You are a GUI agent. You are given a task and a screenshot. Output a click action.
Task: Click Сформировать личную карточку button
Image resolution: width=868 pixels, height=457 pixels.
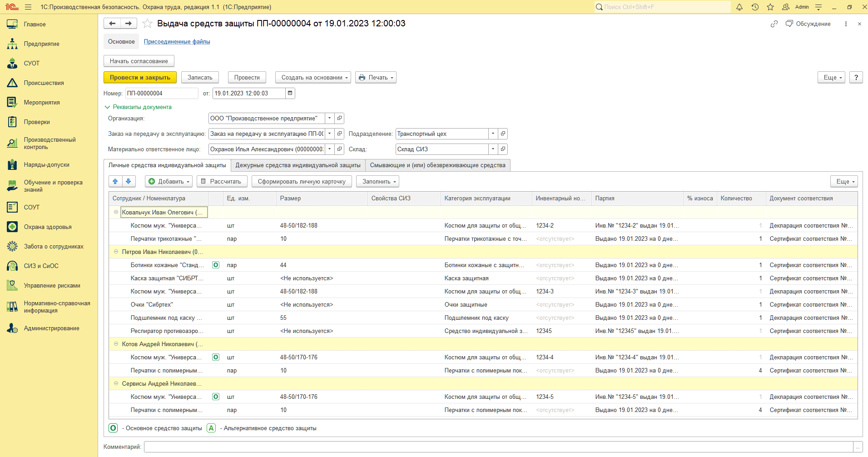[302, 181]
